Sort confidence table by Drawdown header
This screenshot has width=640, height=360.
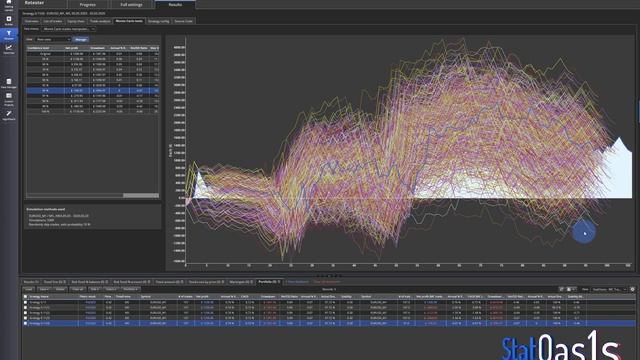click(99, 48)
